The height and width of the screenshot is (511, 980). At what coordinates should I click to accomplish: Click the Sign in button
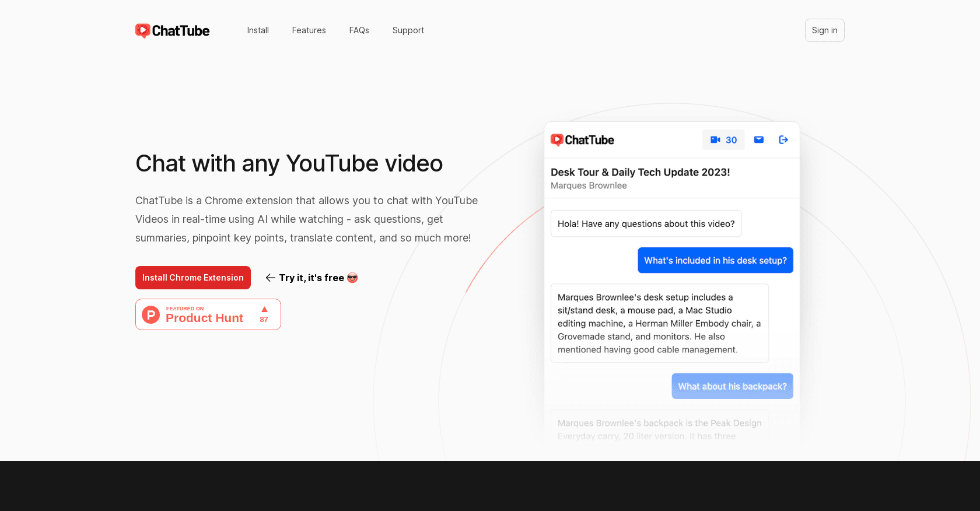[x=825, y=30]
